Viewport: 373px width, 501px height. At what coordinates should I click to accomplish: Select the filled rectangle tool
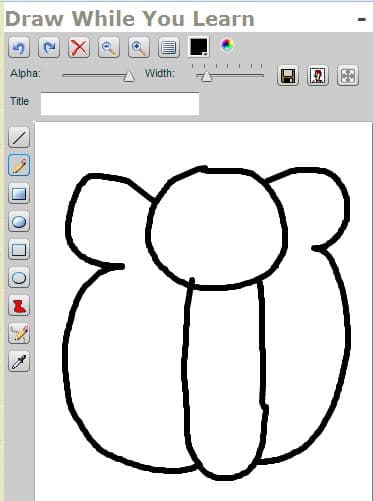pyautogui.click(x=19, y=193)
